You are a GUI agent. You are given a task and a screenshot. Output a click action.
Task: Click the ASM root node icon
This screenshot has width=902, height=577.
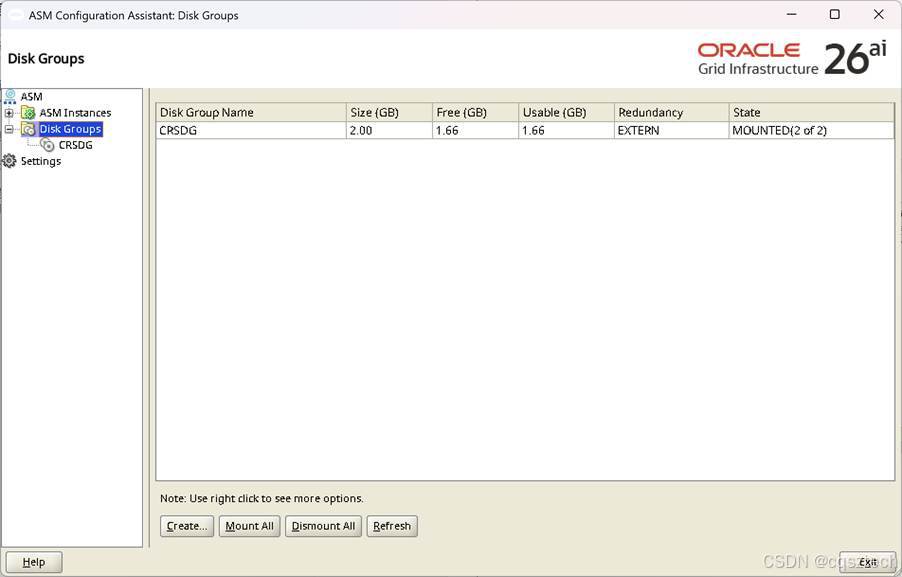tap(10, 96)
